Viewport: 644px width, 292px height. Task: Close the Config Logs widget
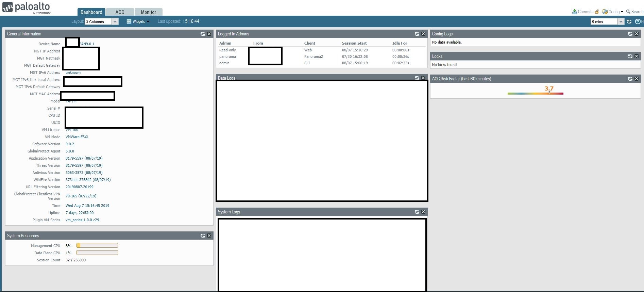point(637,34)
